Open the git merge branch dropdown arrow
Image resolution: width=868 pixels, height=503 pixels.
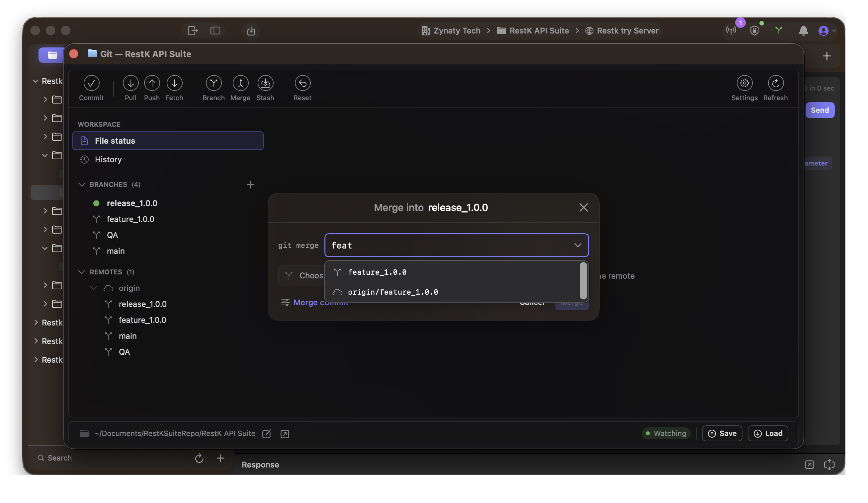(578, 245)
